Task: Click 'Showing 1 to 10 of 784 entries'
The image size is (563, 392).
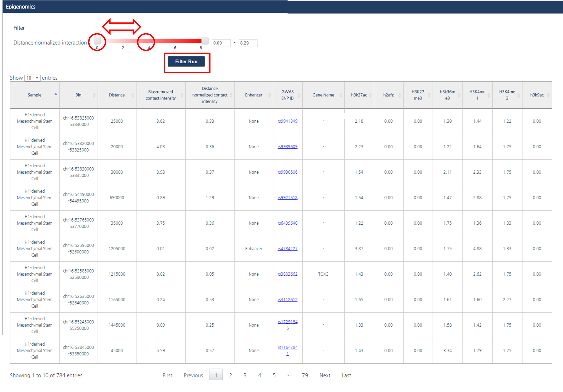Action: [x=46, y=375]
